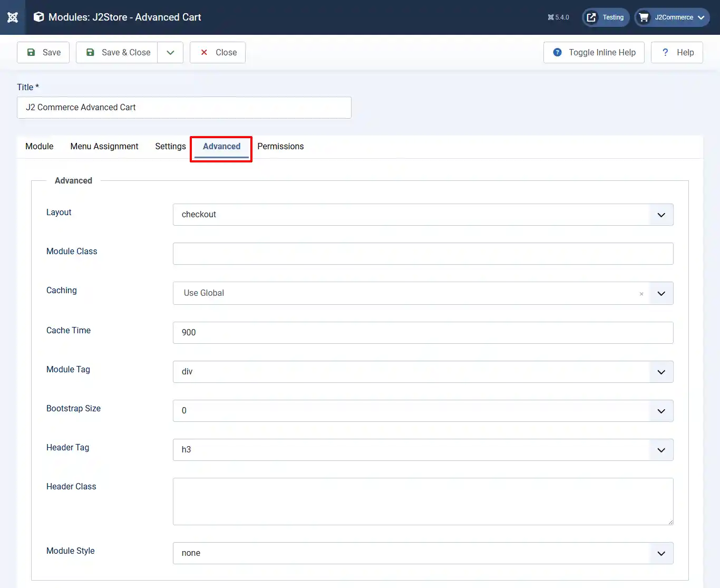
Task: Open the Module Tag dropdown
Action: 423,372
